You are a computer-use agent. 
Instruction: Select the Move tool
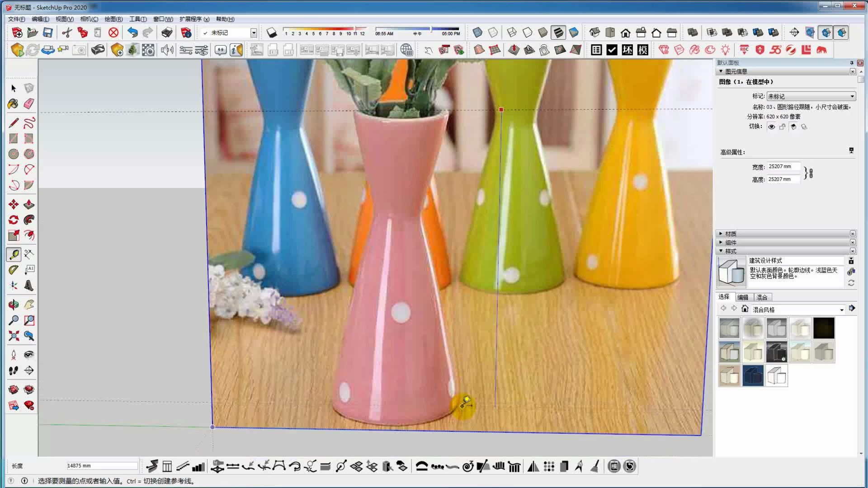tap(13, 204)
